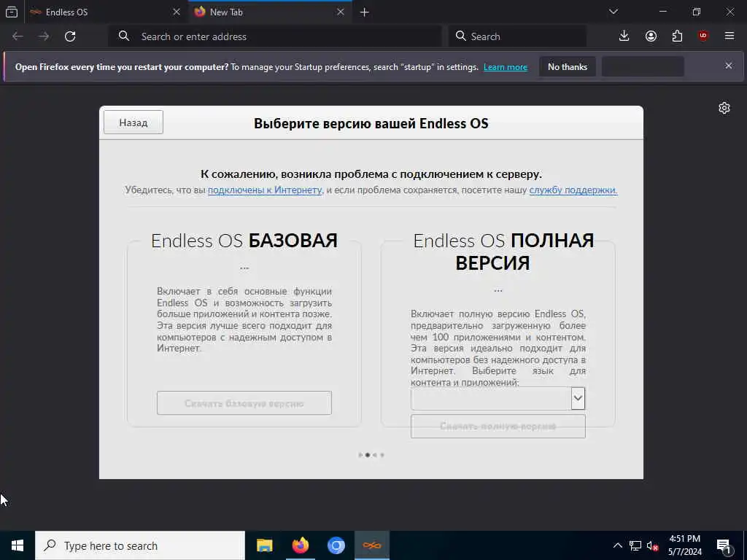Open the службу поддержки link
Screen dimensions: 747x560
click(x=573, y=190)
